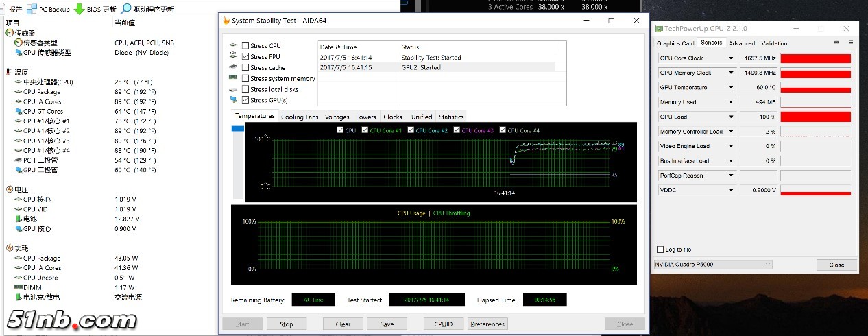Open the Preferences button
Image resolution: width=868 pixels, height=336 pixels.
pos(487,324)
